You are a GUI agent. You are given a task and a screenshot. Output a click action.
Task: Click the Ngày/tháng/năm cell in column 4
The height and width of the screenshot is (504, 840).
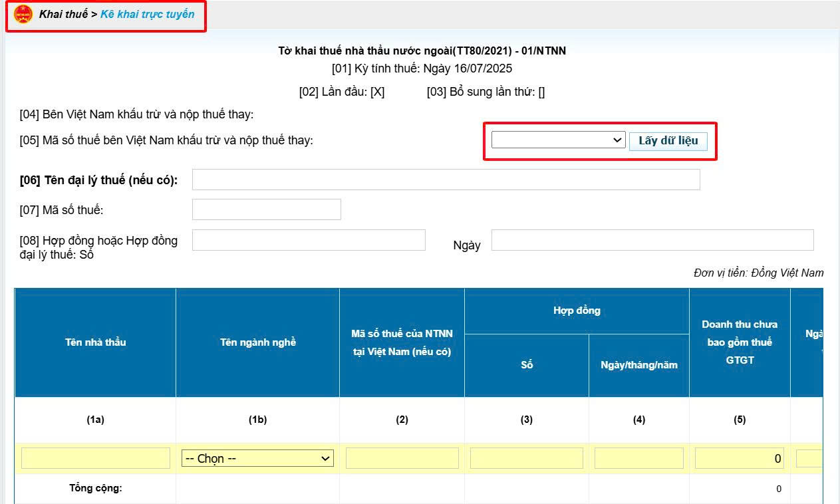638,458
